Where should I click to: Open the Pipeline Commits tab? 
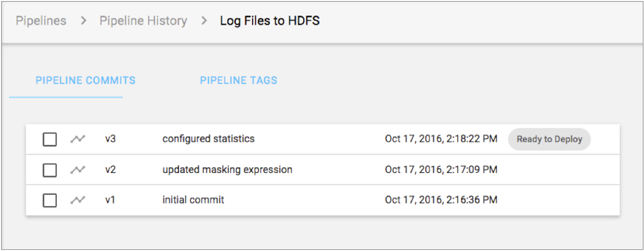(x=85, y=81)
